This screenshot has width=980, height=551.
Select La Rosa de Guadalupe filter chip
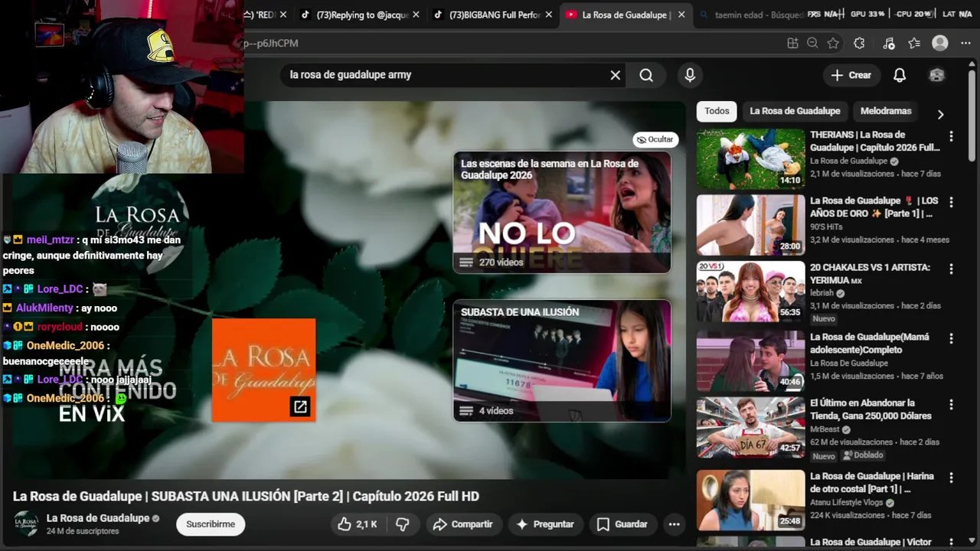click(x=795, y=111)
